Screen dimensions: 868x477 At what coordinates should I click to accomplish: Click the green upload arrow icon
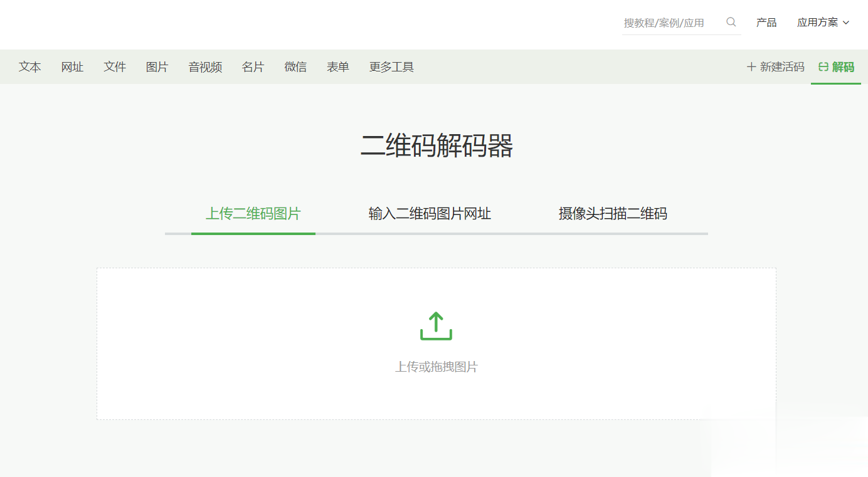click(436, 325)
